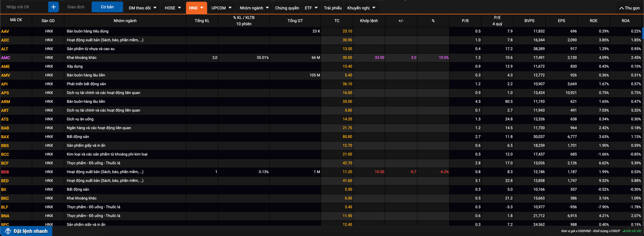Go to the Chứng quyền tab
This screenshot has width=644, height=236.
point(287,8)
